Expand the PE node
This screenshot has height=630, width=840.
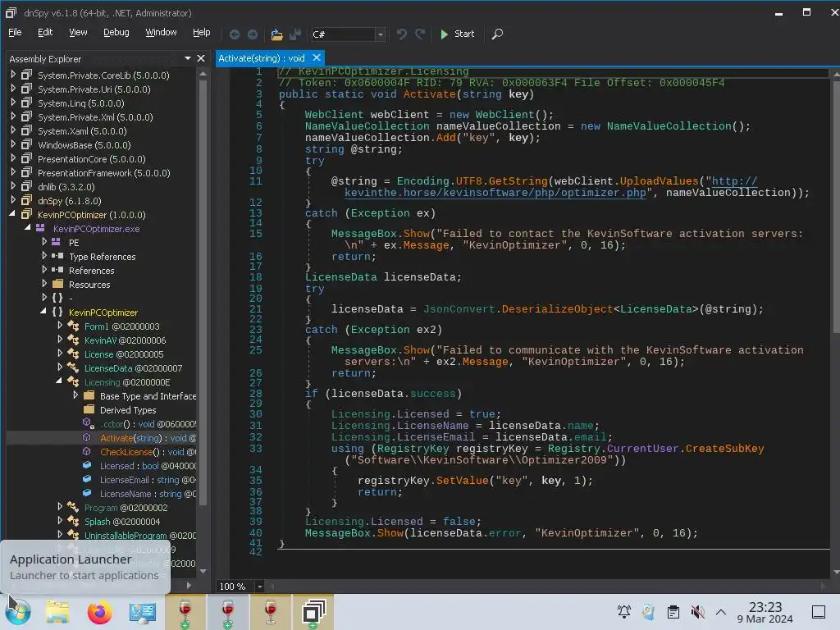click(44, 242)
